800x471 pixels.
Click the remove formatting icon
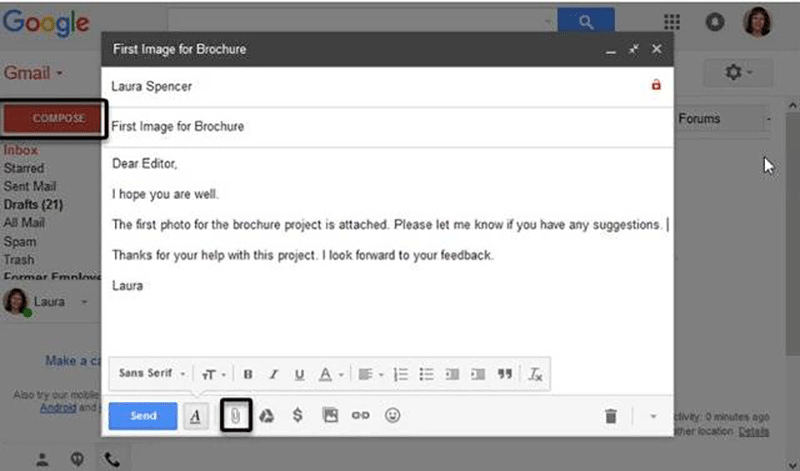[535, 374]
